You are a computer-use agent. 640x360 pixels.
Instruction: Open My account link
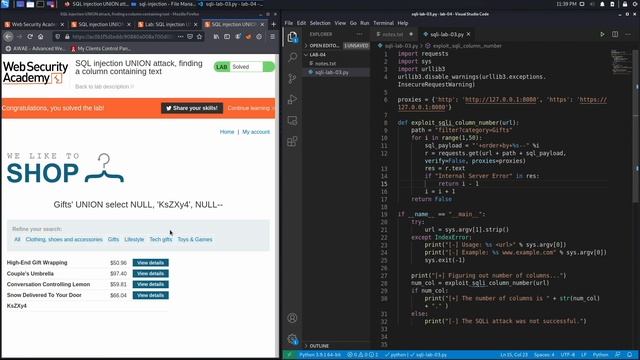[256, 132]
